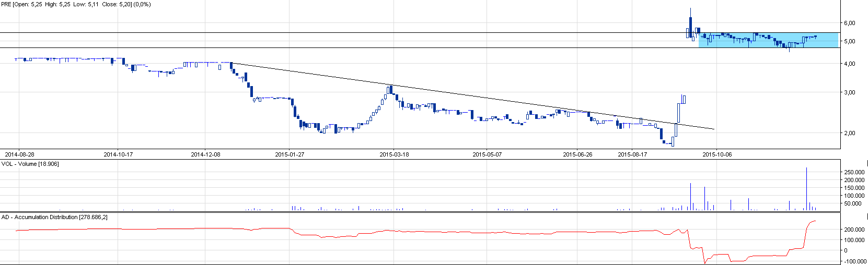Click the tallest volume bar
This screenshot has width=868, height=265.
tap(806, 189)
